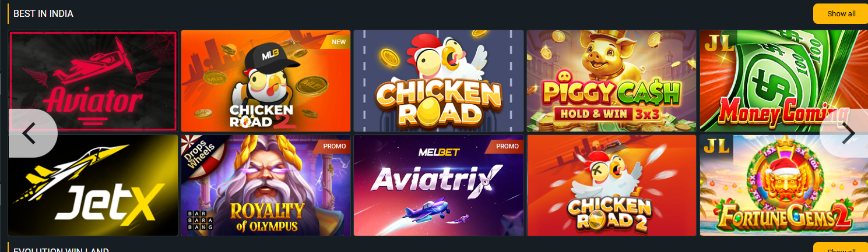The image size is (868, 252).
Task: Click the PROMO badge on Royalty of Olympus
Action: (x=333, y=146)
